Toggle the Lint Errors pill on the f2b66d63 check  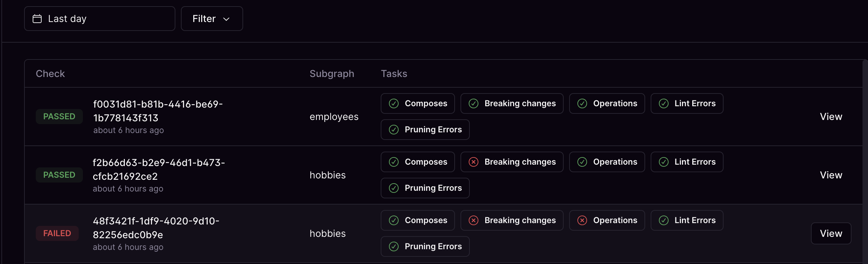pos(686,162)
